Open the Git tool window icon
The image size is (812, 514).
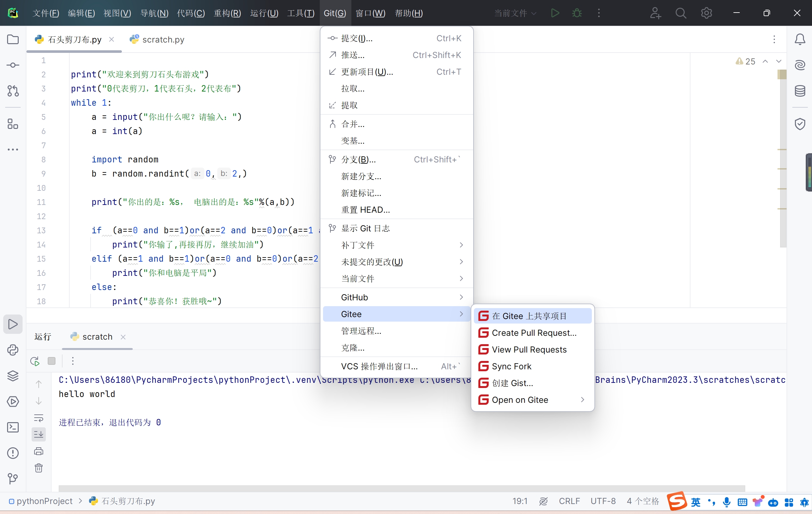click(x=13, y=478)
